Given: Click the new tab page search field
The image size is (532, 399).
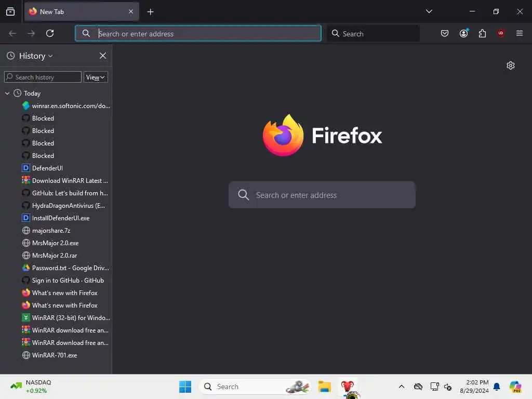Looking at the screenshot, I should [x=322, y=195].
